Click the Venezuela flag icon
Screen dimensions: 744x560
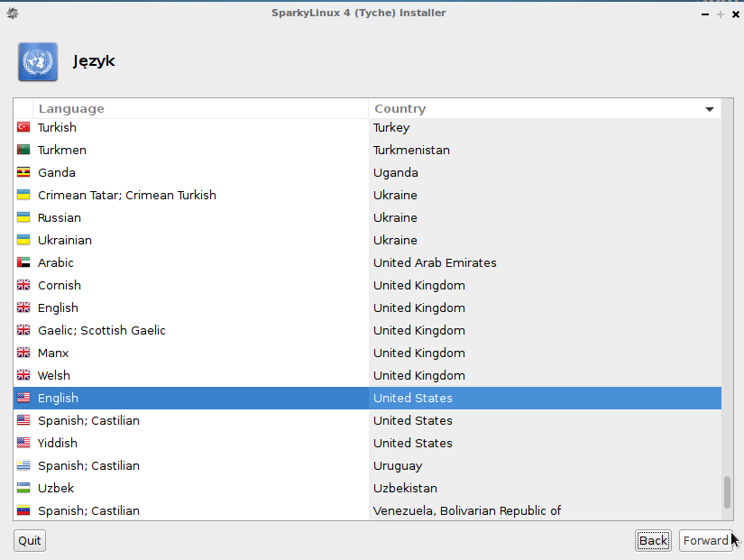(x=23, y=510)
